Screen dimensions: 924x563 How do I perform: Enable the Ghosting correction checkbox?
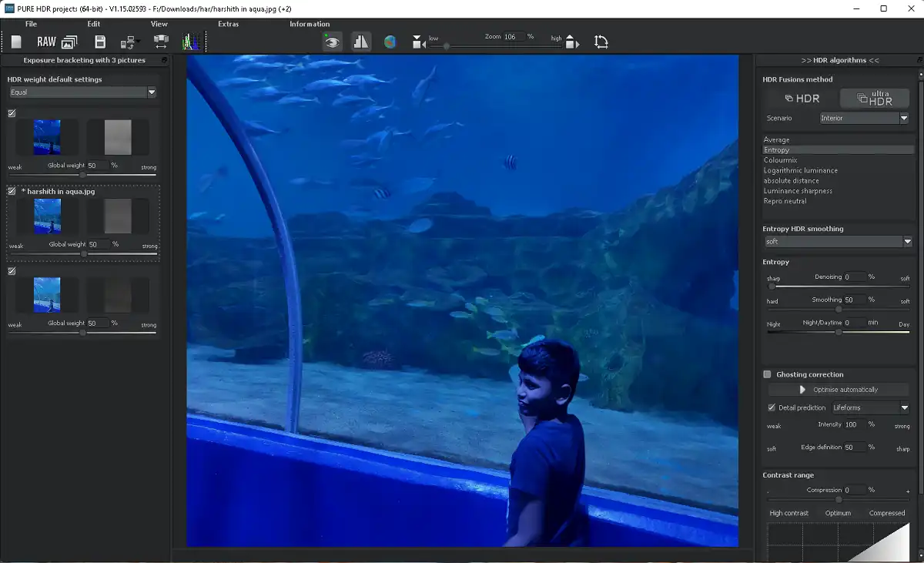(767, 374)
